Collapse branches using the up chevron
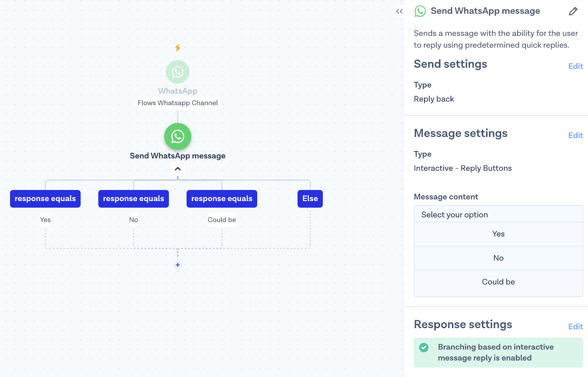 pos(178,169)
